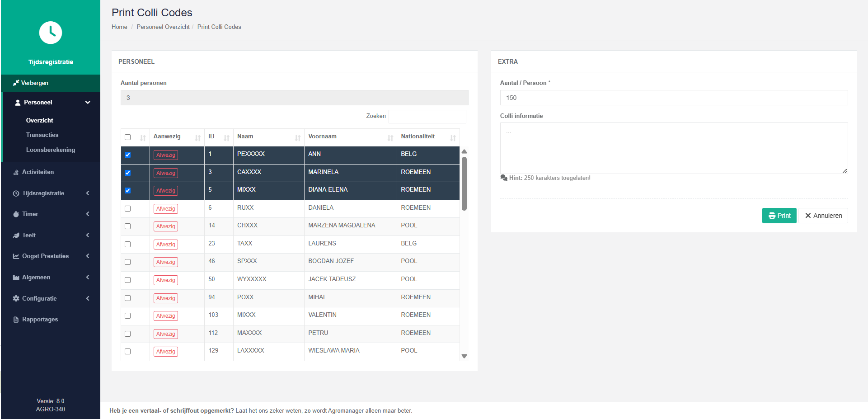Click the Rapportages document icon

coord(16,320)
